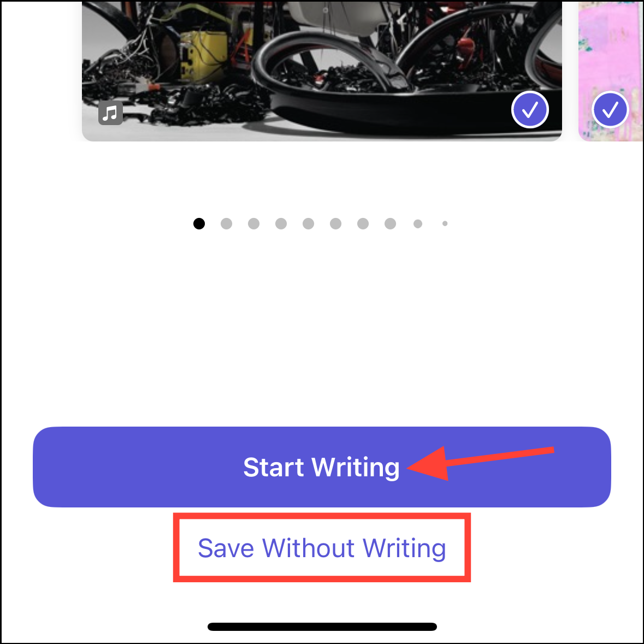The width and height of the screenshot is (644, 644).
Task: Jump to the second page dot
Action: 226,224
